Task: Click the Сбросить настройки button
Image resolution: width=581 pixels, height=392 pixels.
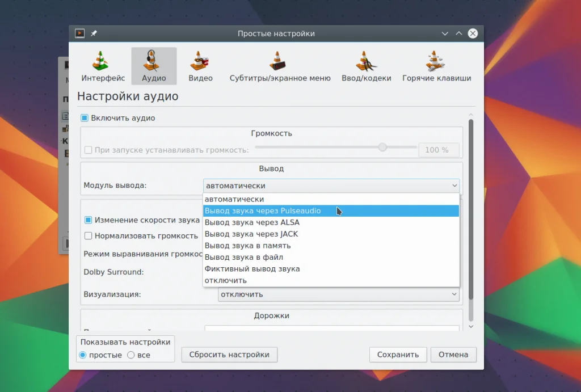Action: [x=229, y=355]
